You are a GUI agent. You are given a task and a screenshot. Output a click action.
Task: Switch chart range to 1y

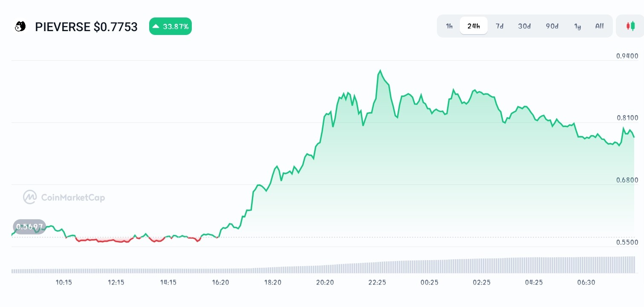pos(578,26)
